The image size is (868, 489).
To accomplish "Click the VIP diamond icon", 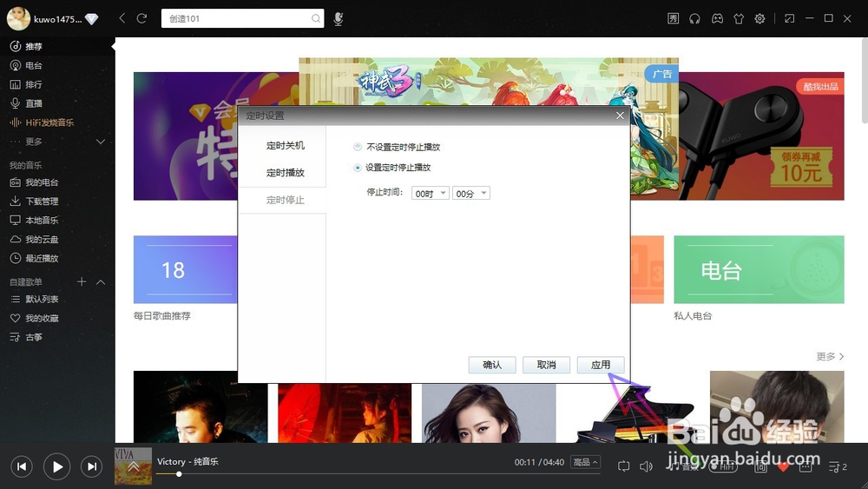I will (x=92, y=19).
